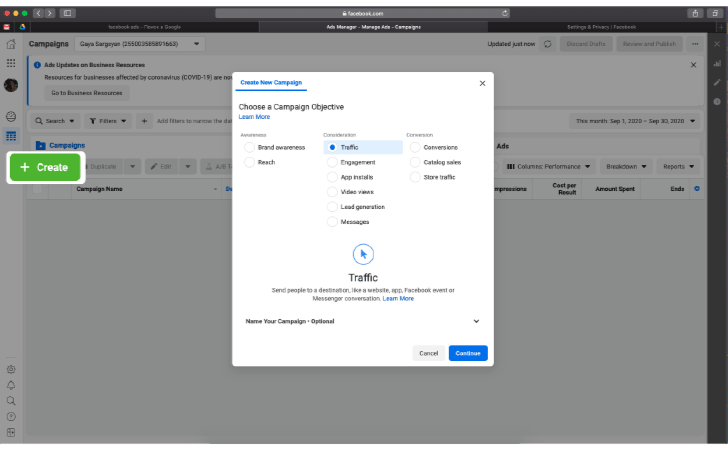Toggle the browser sidebar icon
The height and width of the screenshot is (450, 728).
point(67,13)
